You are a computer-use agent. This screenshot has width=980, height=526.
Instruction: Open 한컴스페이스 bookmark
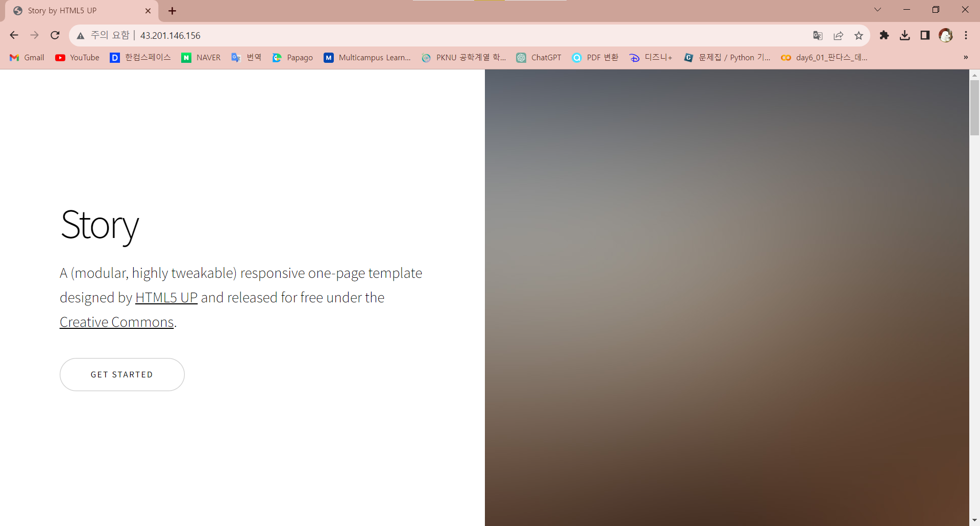tap(140, 57)
